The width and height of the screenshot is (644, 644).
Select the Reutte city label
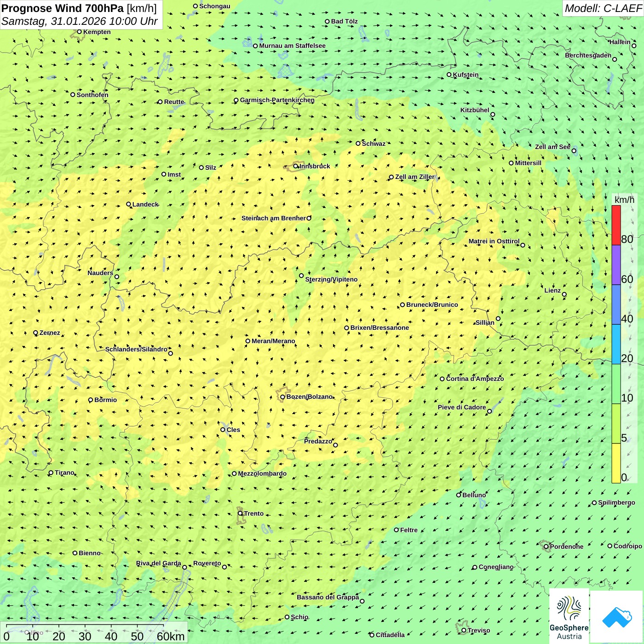(174, 102)
